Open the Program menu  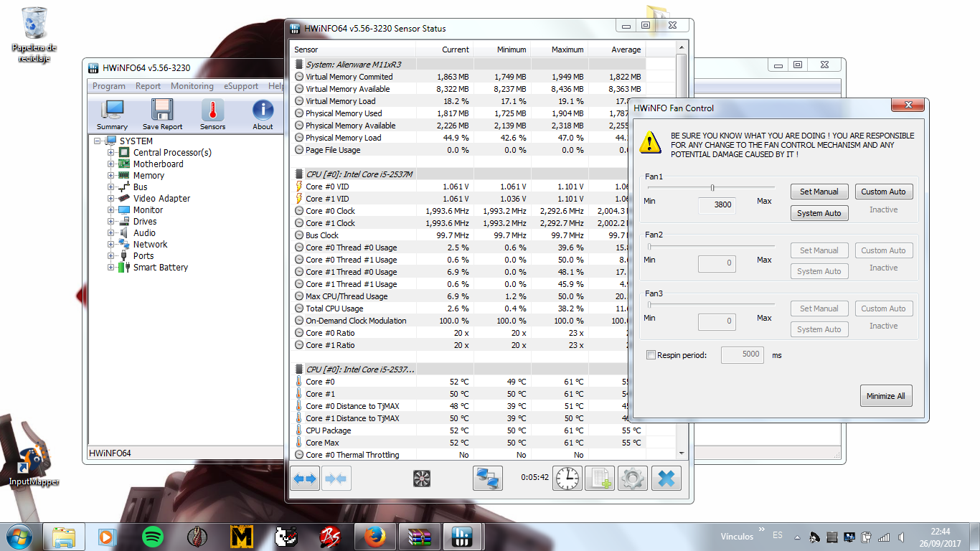[109, 86]
